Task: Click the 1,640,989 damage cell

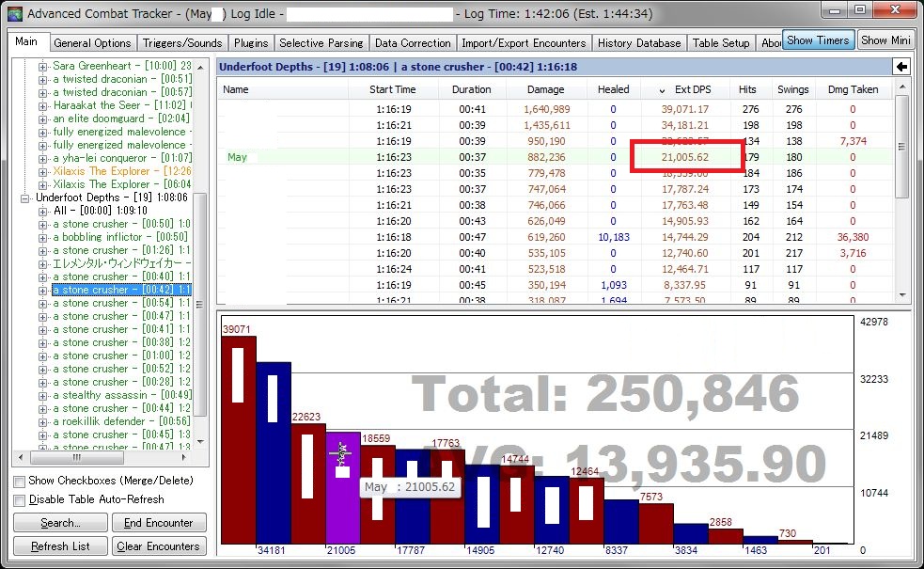Action: 546,110
